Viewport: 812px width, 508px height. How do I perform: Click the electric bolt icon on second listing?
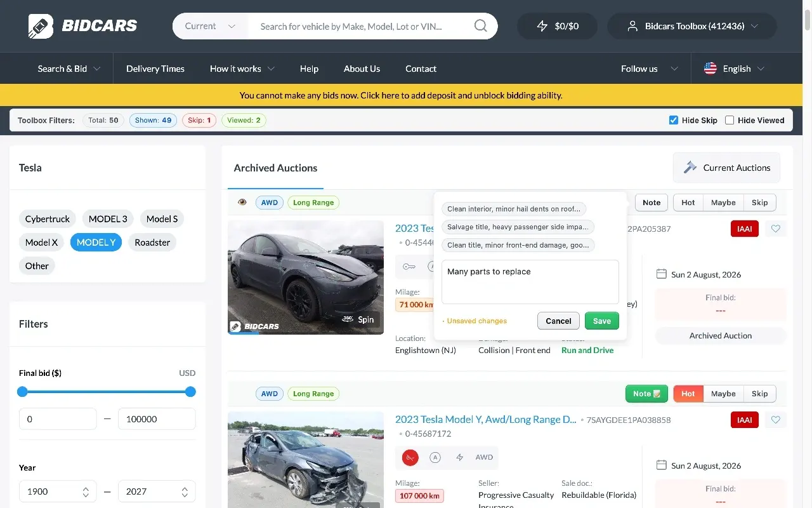point(459,457)
